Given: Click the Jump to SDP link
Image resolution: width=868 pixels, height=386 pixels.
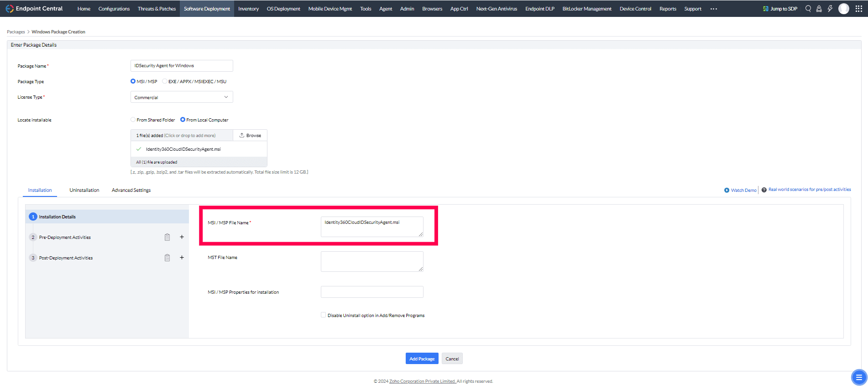Looking at the screenshot, I should pos(784,9).
